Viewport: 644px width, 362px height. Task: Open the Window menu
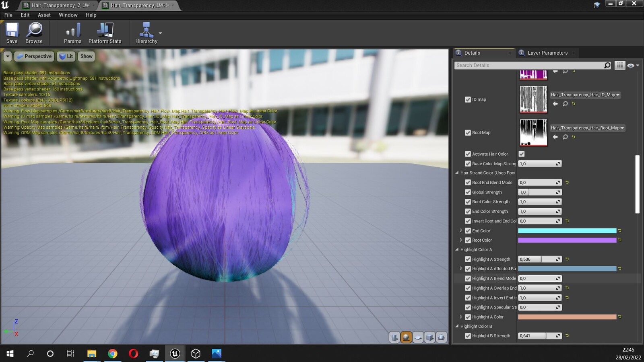(x=68, y=15)
